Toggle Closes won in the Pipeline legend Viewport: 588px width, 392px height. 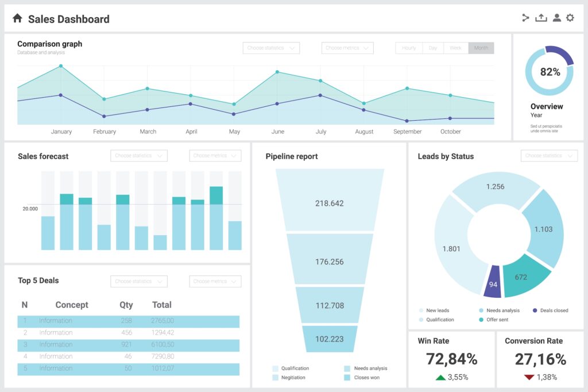click(x=347, y=378)
